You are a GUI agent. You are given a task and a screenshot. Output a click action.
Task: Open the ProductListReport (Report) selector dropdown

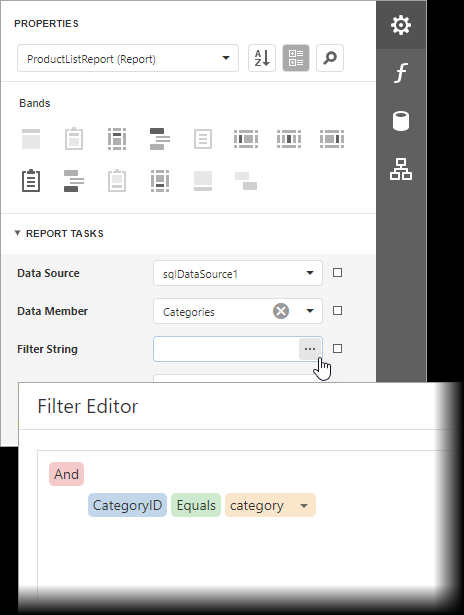[128, 58]
